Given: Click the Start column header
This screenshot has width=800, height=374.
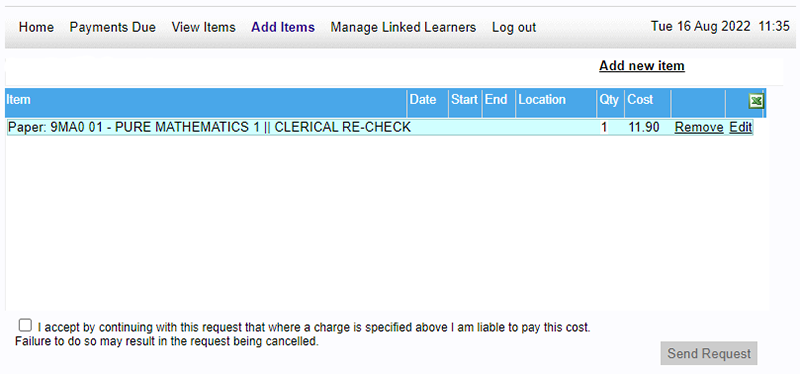Looking at the screenshot, I should 464,99.
